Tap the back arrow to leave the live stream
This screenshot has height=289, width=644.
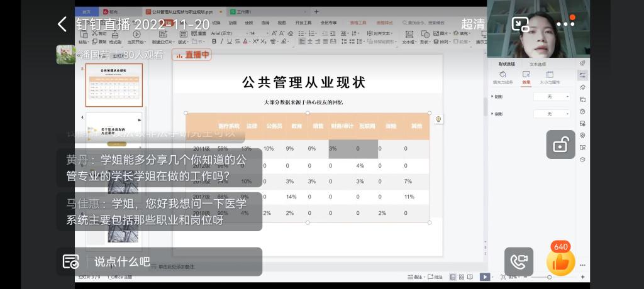tap(62, 25)
